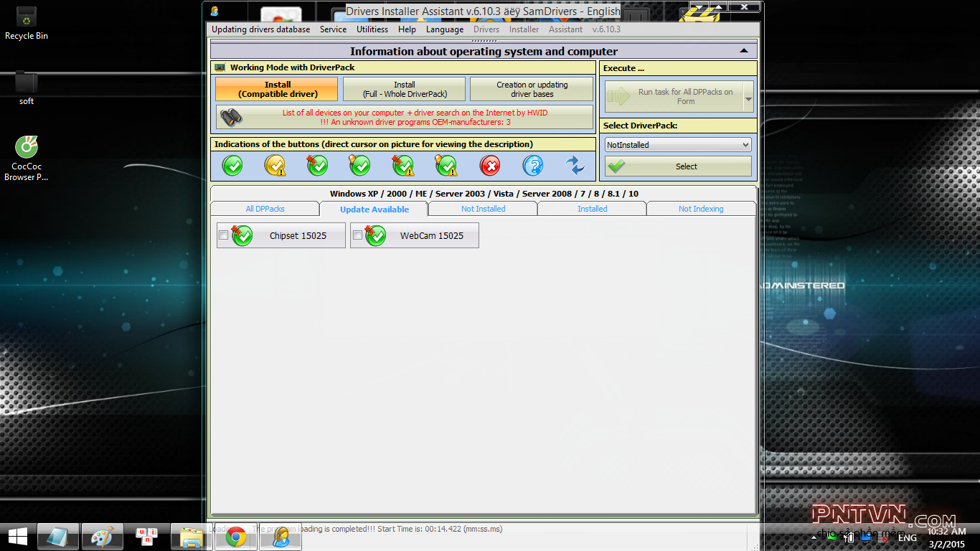Click the list of all devices HWID search link

405,117
